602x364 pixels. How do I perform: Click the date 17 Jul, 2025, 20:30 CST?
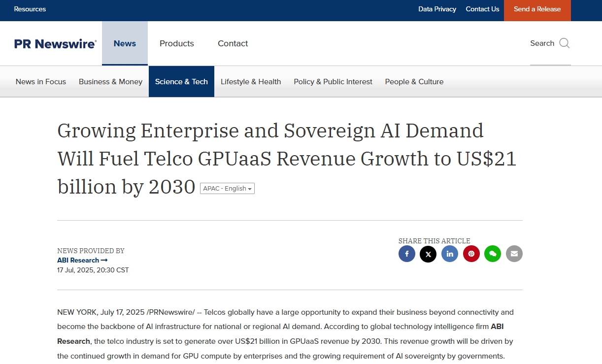[93, 270]
